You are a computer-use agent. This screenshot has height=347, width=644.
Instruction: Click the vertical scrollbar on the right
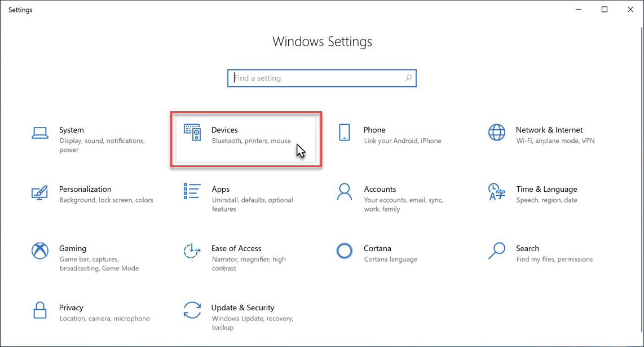(x=642, y=179)
